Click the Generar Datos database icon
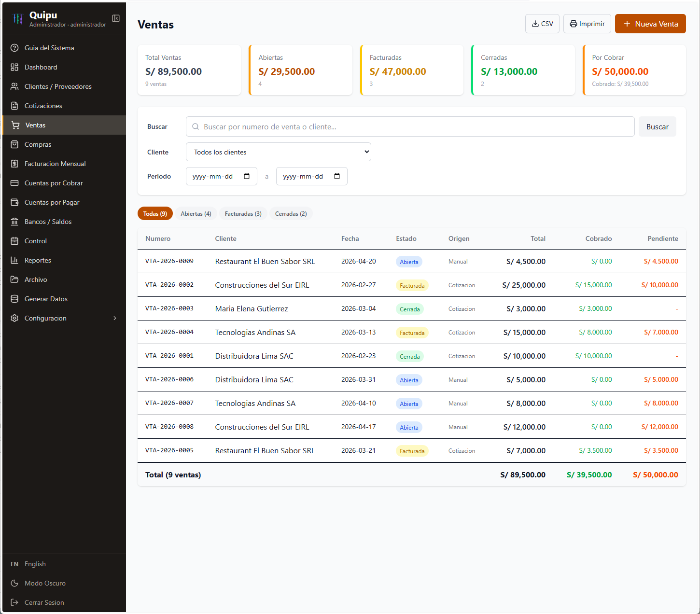This screenshot has height=614, width=700. pos(14,299)
